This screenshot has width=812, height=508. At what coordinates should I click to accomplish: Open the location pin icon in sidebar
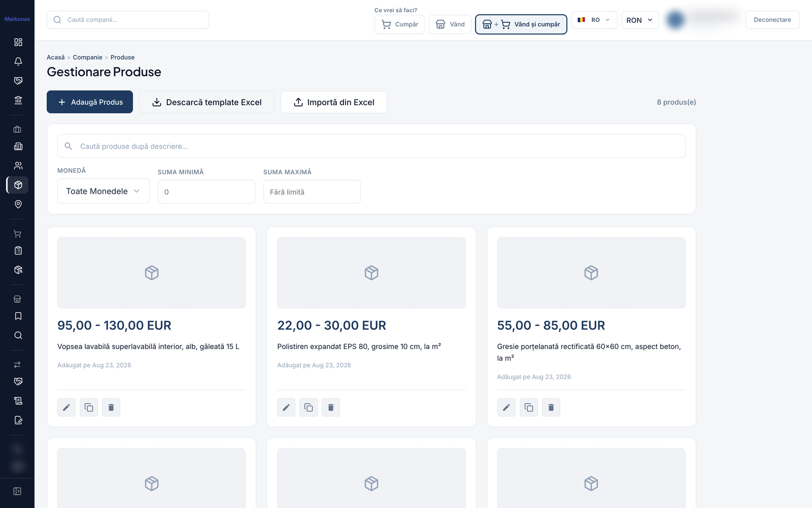coord(18,204)
